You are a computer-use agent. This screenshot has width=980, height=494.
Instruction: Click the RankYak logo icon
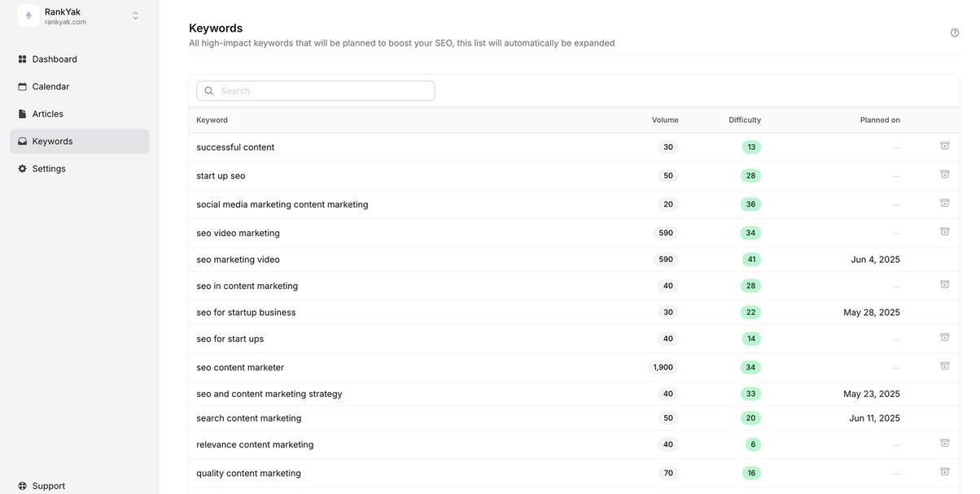[28, 15]
